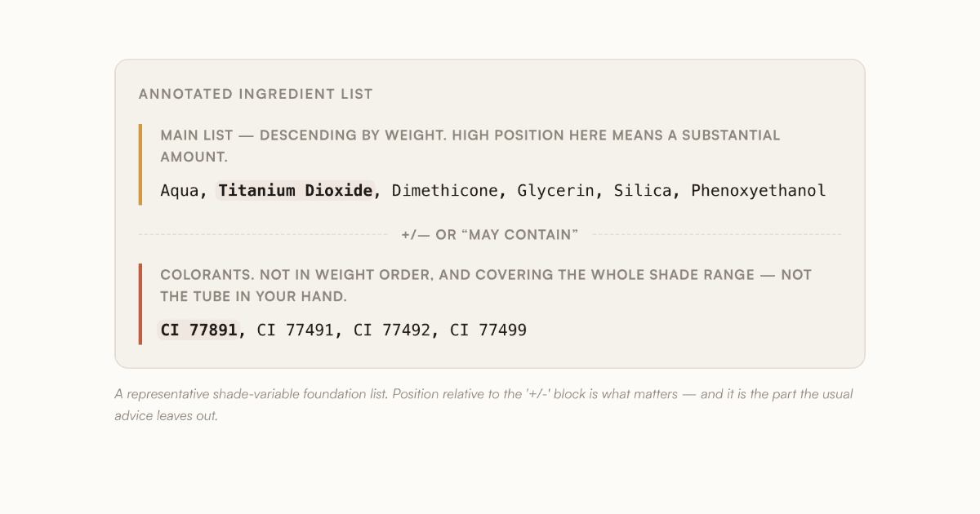
Task: Select colorant CI 77492
Action: (392, 330)
